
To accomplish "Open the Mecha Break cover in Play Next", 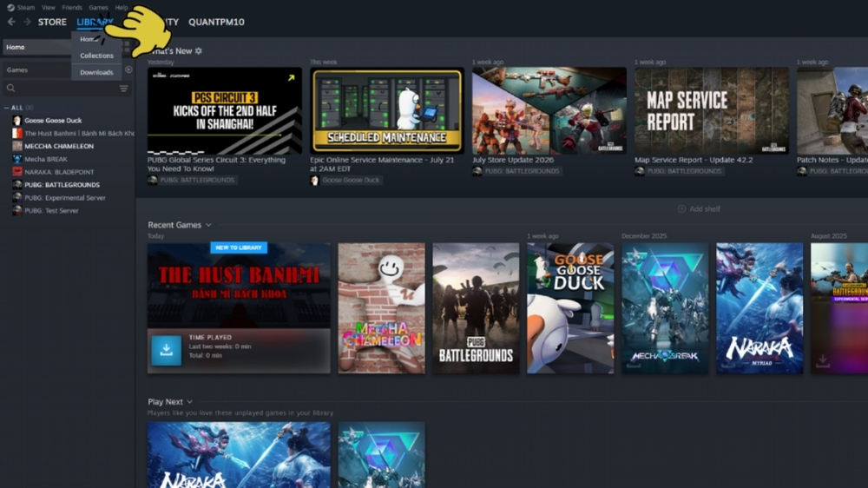I will 381,455.
